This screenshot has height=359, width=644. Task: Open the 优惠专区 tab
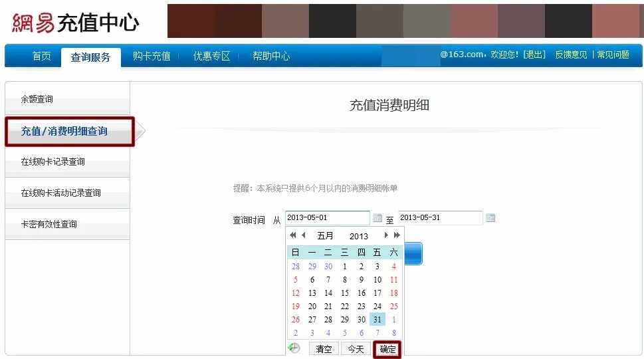[211, 57]
